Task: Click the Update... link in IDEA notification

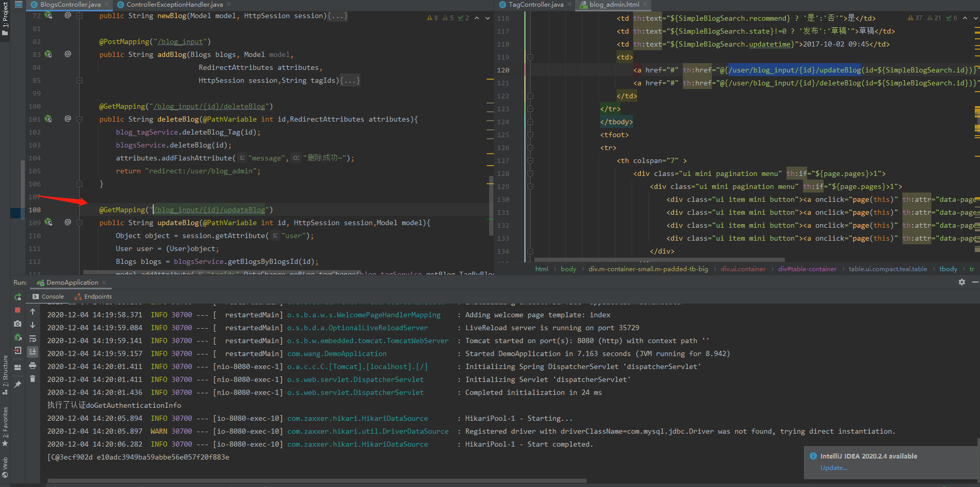Action: click(833, 468)
